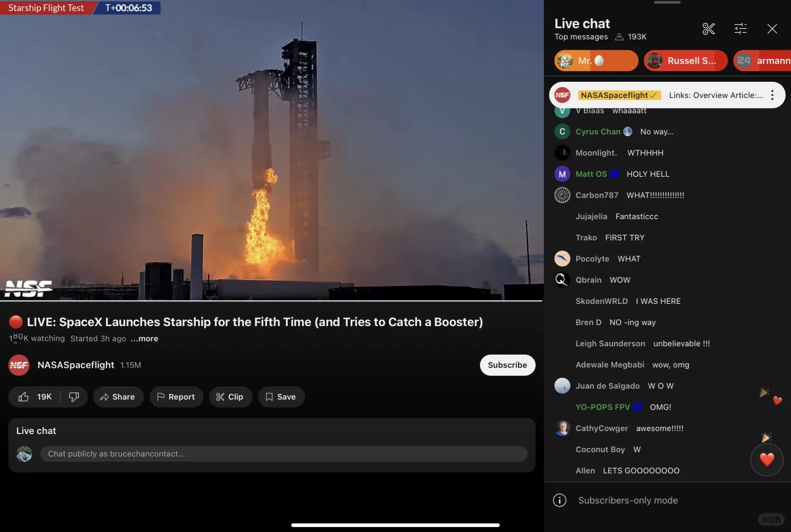The image size is (791, 532).
Task: Select the YO-POPS FPV OMG! message
Action: click(623, 407)
